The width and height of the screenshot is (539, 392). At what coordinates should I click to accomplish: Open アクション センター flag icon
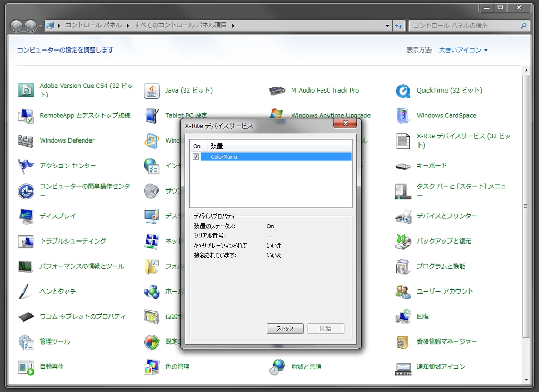click(x=26, y=166)
